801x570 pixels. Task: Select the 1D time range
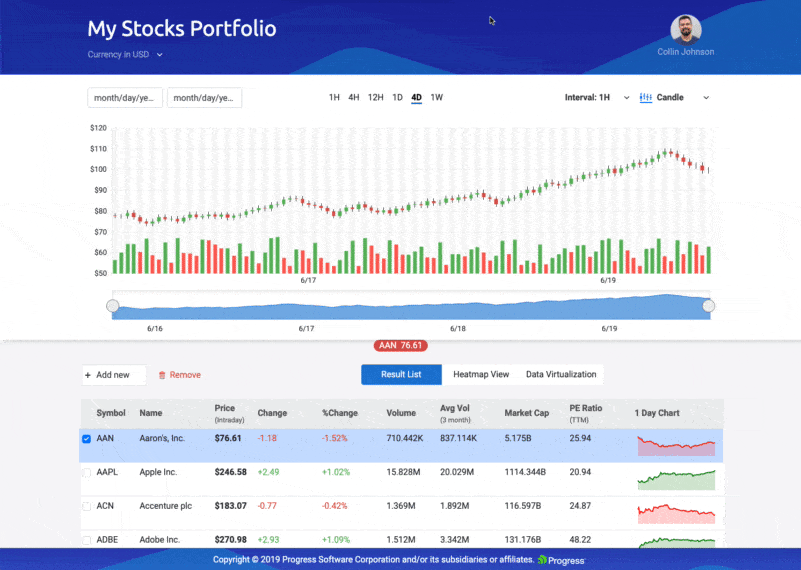[397, 98]
